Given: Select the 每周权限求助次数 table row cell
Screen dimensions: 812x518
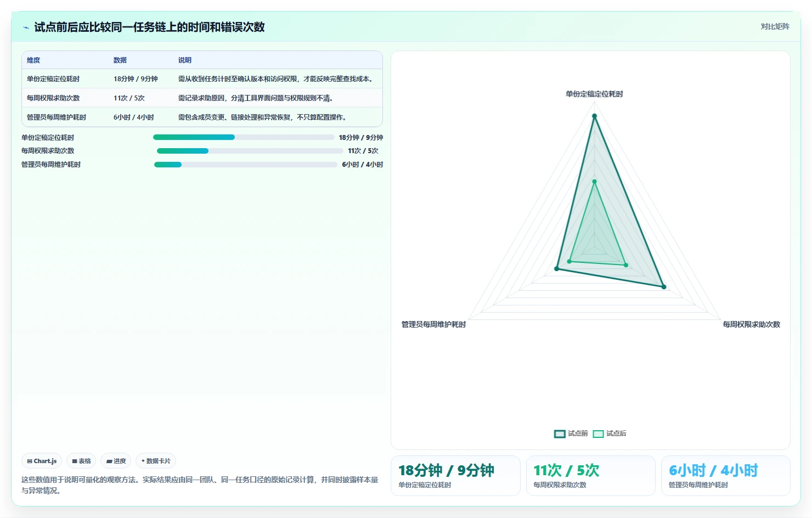Looking at the screenshot, I should point(53,98).
